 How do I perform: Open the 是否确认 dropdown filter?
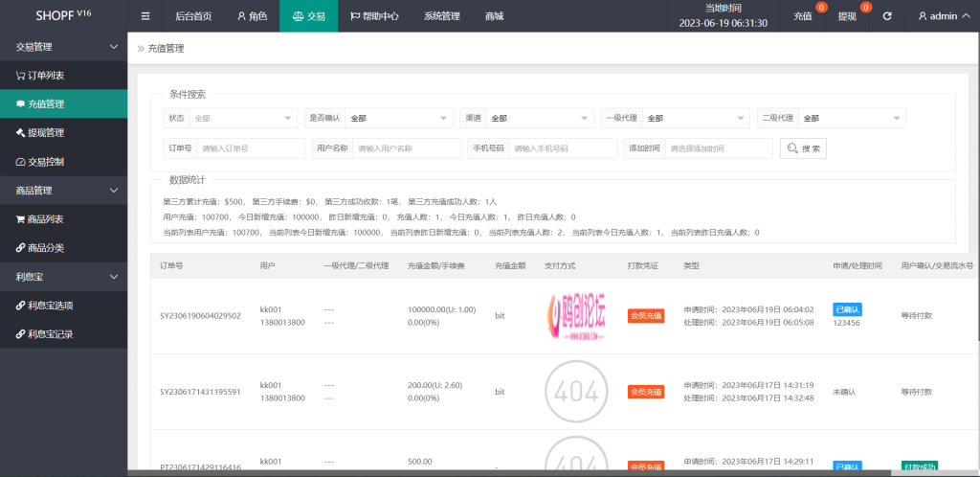pos(399,118)
